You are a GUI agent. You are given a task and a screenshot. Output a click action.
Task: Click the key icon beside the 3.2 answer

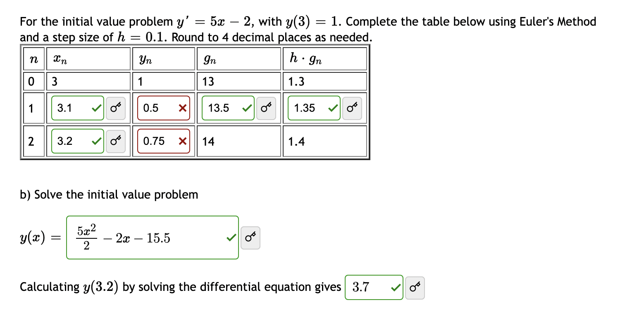[x=115, y=141]
